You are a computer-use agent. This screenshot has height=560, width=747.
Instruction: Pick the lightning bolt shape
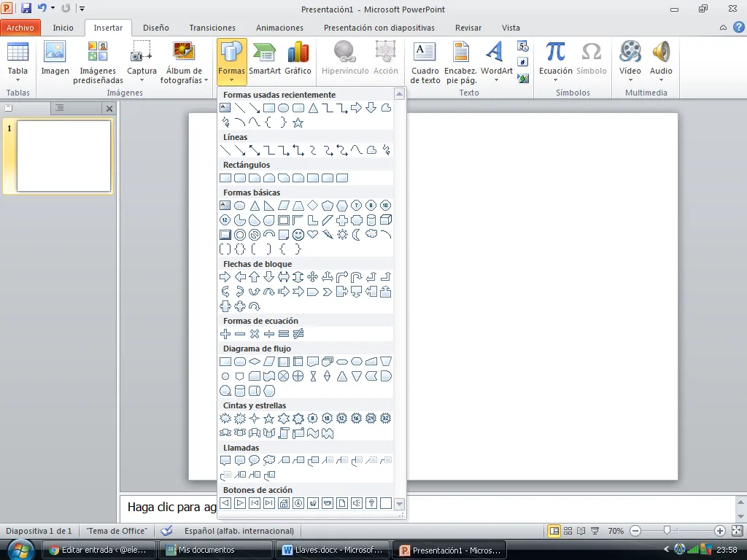[328, 234]
